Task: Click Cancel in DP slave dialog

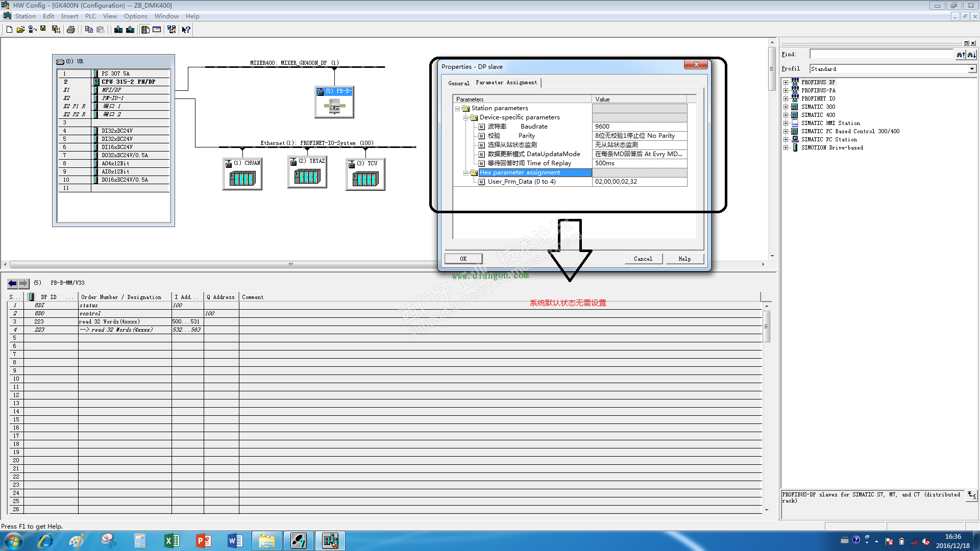Action: point(643,259)
